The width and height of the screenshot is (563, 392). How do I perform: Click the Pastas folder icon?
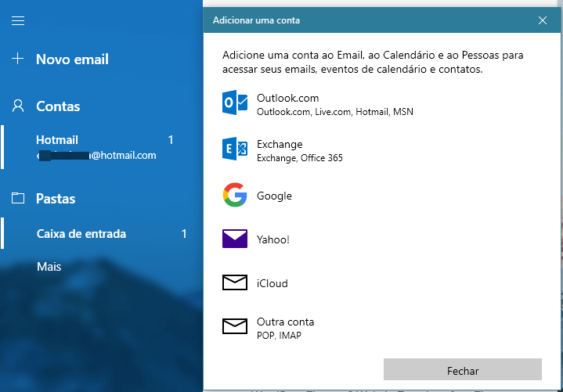coord(18,198)
